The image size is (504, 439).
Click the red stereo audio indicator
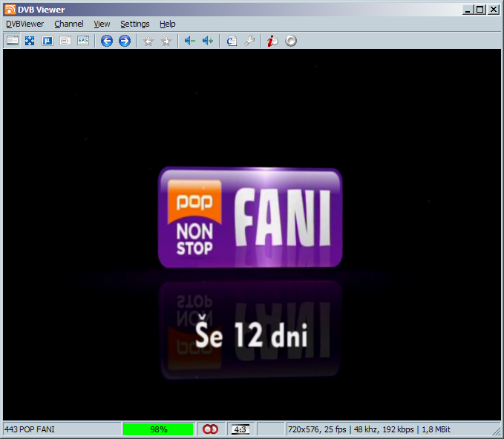(x=210, y=429)
